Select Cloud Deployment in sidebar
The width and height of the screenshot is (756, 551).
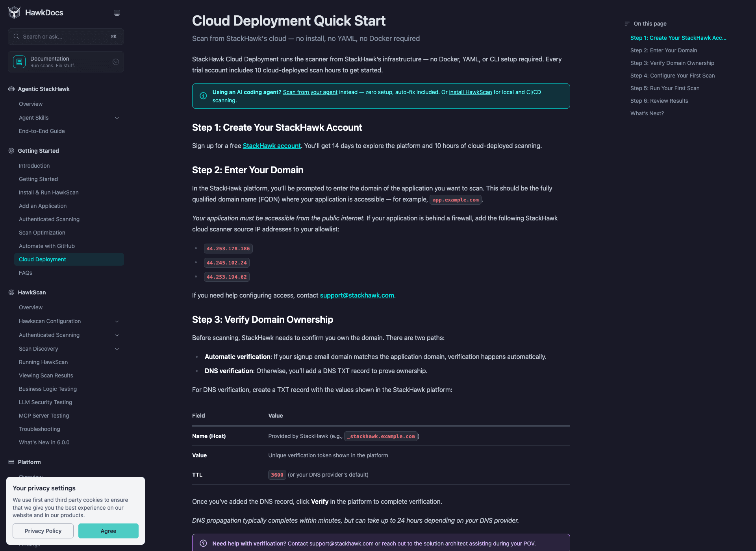[x=69, y=259]
